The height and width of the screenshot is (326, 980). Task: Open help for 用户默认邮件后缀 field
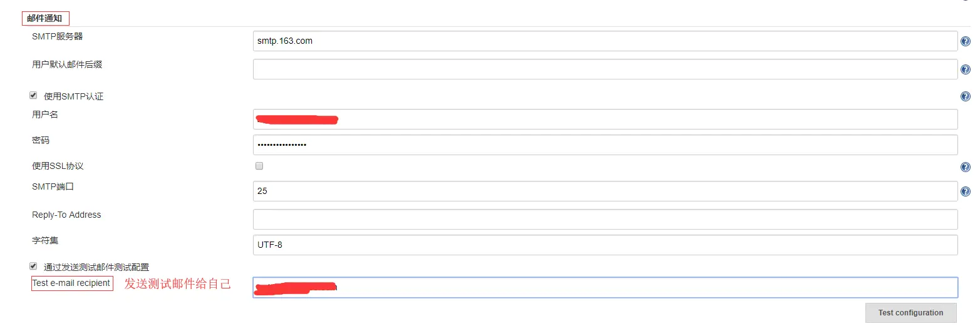click(x=965, y=69)
